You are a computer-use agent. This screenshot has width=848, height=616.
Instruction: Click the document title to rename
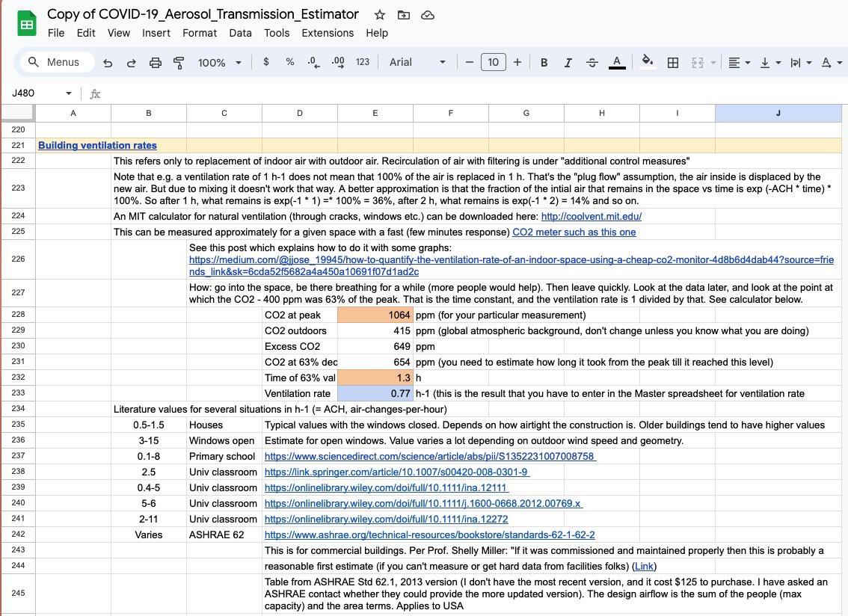point(203,15)
